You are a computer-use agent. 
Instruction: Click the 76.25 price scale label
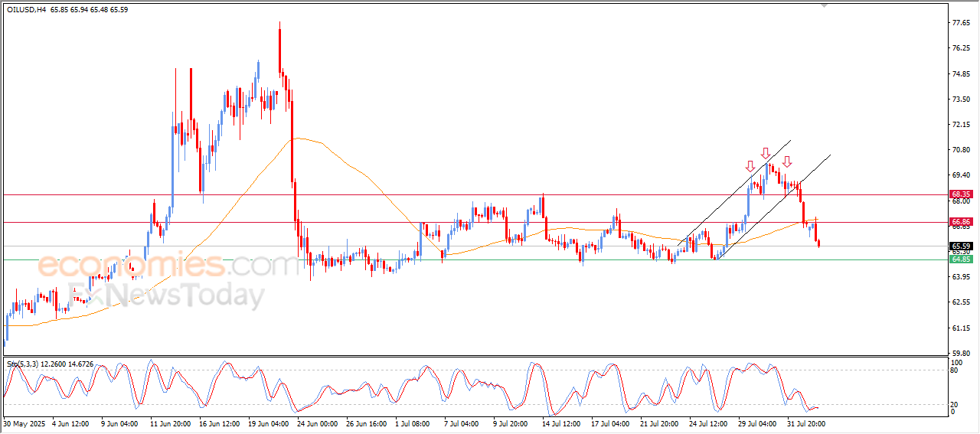pos(961,48)
